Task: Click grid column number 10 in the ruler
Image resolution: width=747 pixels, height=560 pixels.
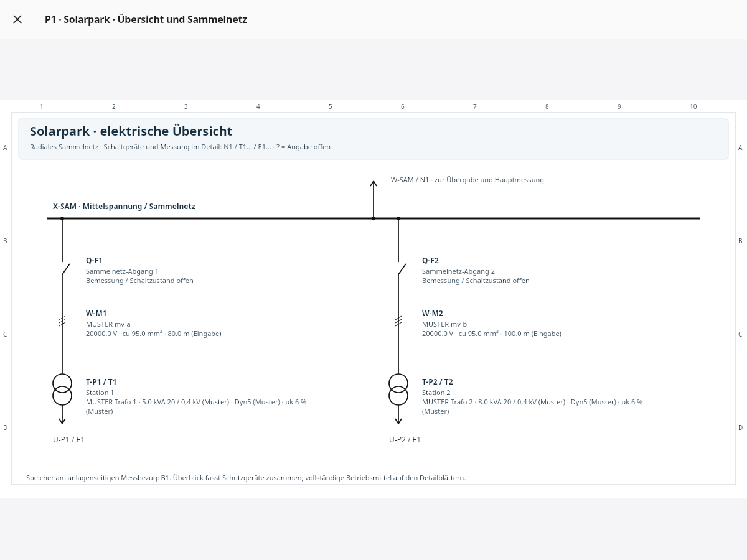Action: 693,106
